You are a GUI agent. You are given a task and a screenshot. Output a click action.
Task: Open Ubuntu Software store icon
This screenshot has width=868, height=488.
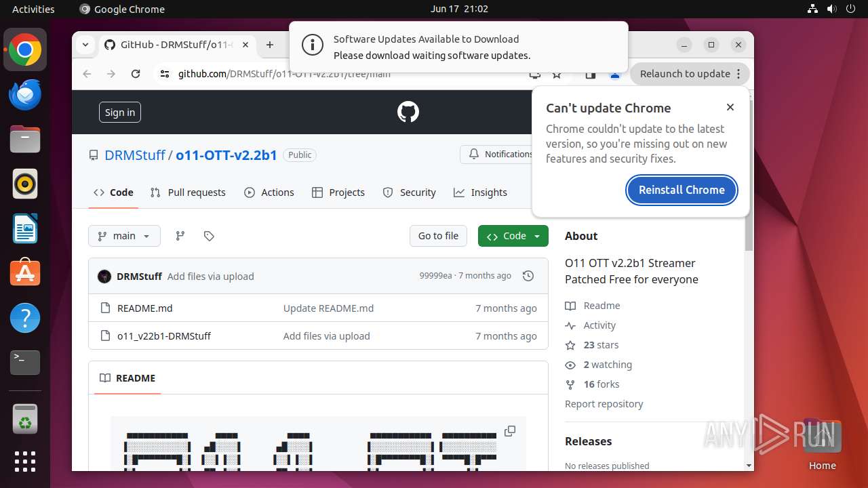[25, 272]
